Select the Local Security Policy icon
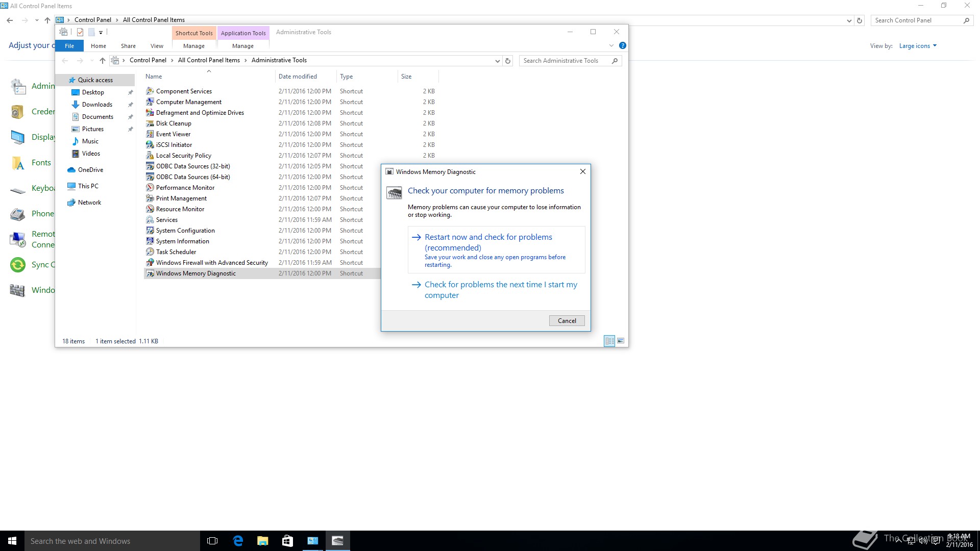This screenshot has width=980, height=551. pos(150,155)
